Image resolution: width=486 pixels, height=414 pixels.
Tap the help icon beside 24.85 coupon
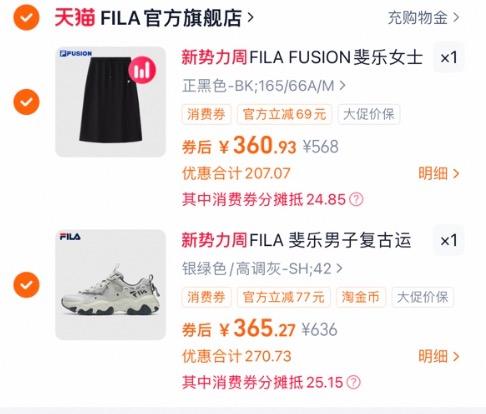point(356,200)
